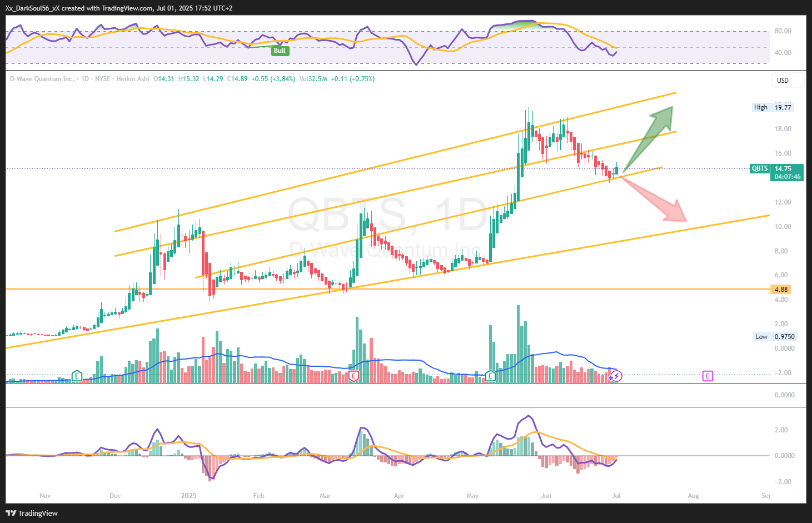Click the RSI scale level 80.00

[x=783, y=31]
